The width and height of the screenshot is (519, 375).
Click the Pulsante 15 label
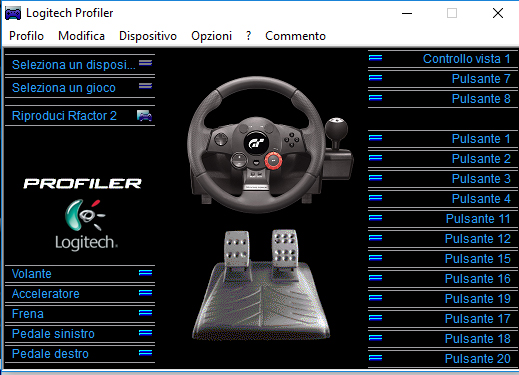click(478, 259)
